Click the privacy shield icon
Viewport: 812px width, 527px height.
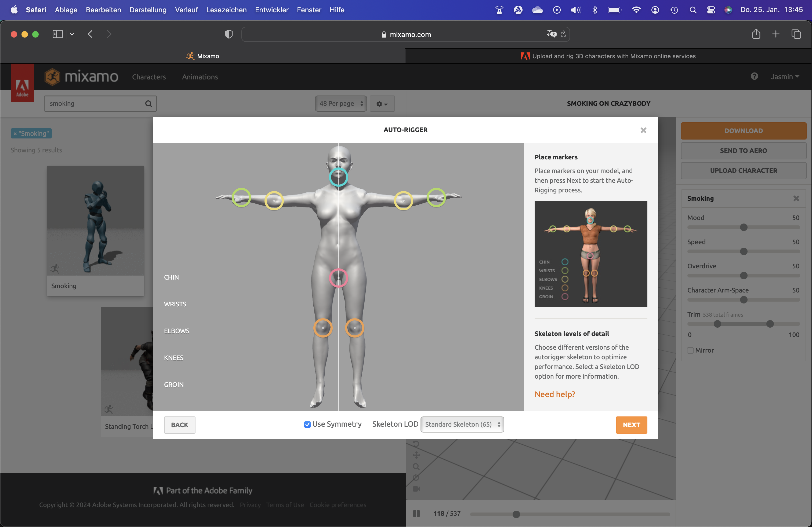point(229,34)
